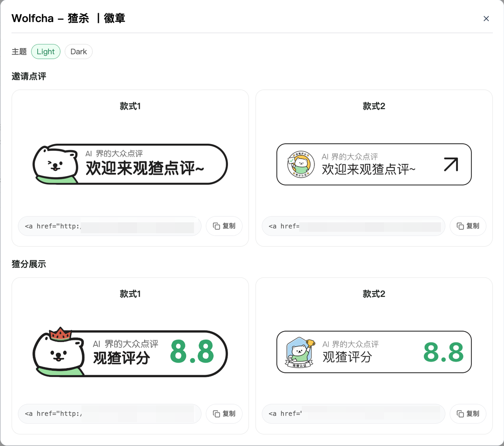The height and width of the screenshot is (446, 504).
Task: Click the 主题 label
Action: pyautogui.click(x=19, y=52)
